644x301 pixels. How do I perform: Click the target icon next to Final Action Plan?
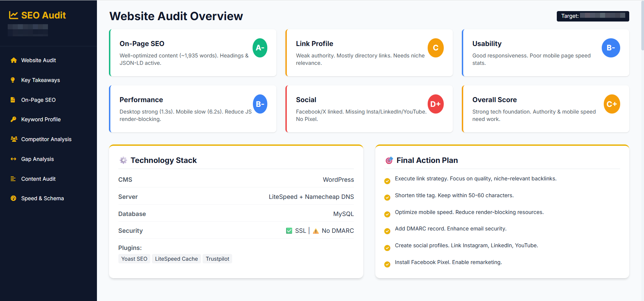[389, 160]
